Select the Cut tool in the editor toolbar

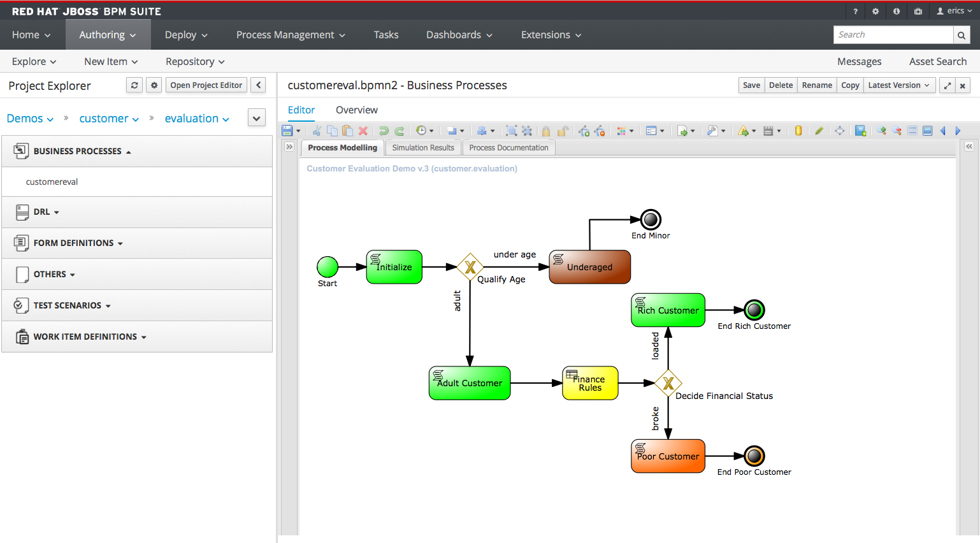coord(317,131)
